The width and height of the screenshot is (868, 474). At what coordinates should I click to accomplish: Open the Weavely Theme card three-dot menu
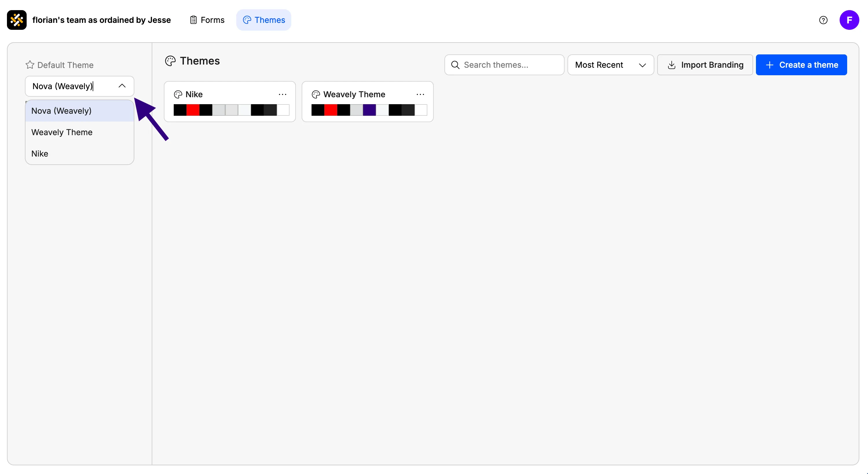point(420,94)
